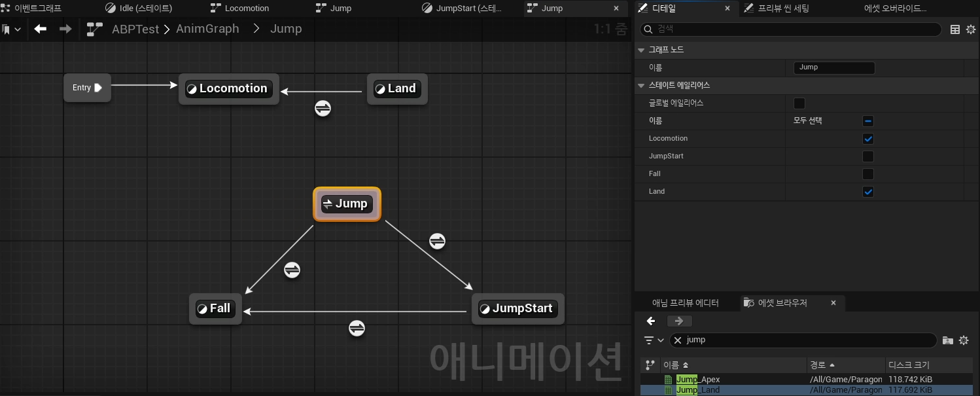Select the Jump alias node
This screenshot has height=396, width=980.
(x=347, y=204)
